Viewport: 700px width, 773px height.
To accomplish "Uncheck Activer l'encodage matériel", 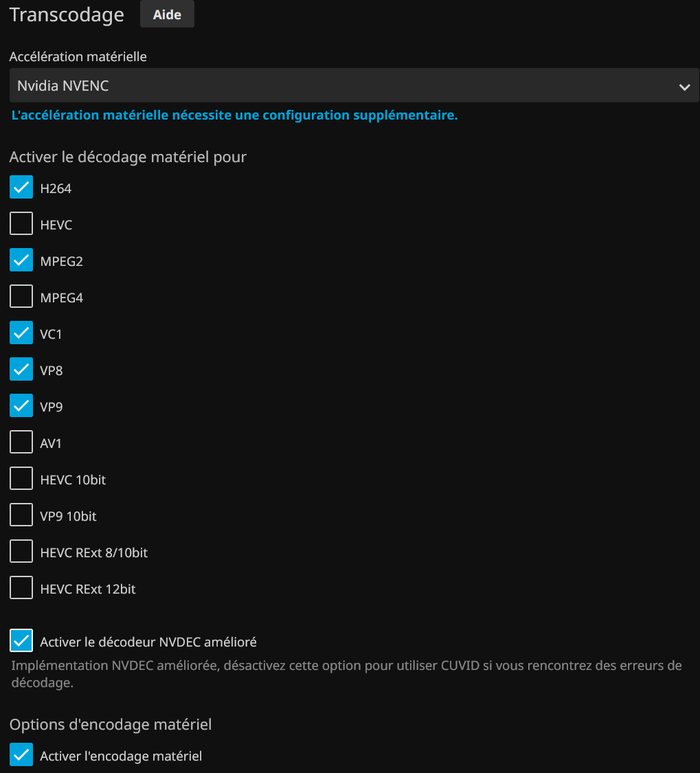I will 21,755.
